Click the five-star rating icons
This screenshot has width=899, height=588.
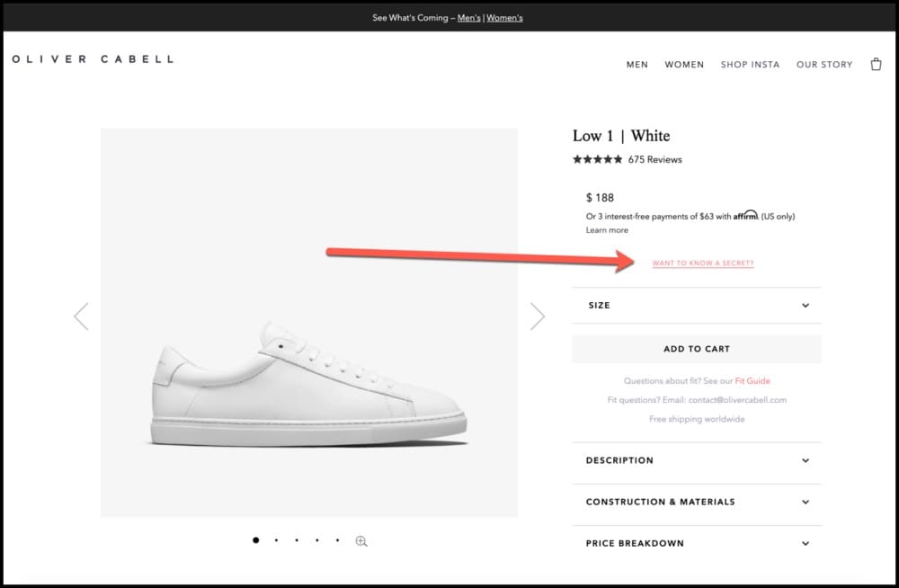597,160
